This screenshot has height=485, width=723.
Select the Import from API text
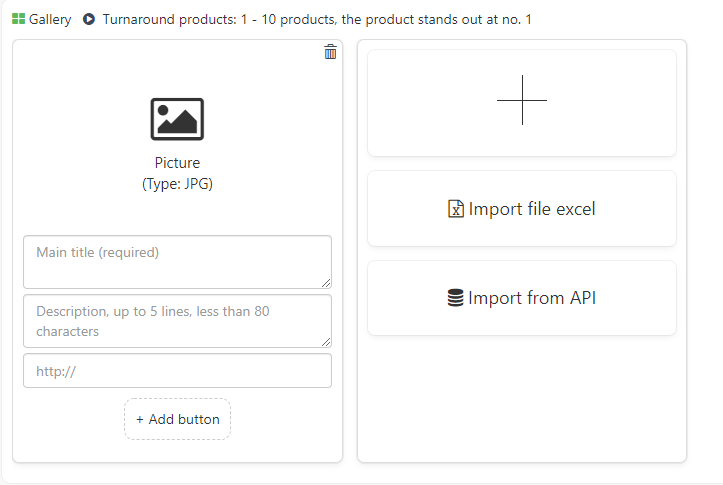pos(532,298)
